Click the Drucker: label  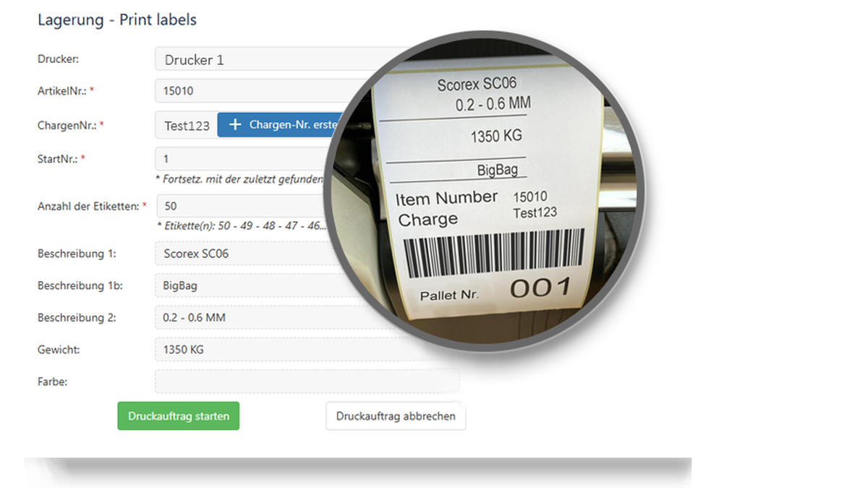tap(59, 59)
